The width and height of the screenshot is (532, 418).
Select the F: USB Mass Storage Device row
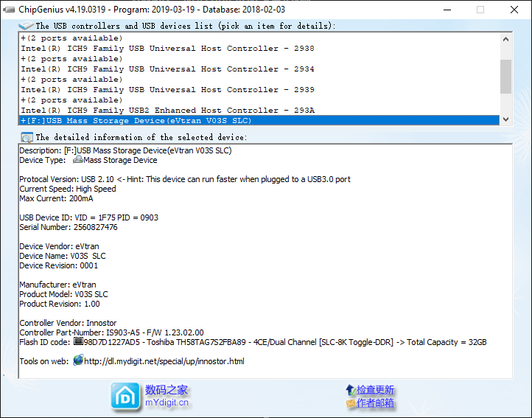point(259,121)
